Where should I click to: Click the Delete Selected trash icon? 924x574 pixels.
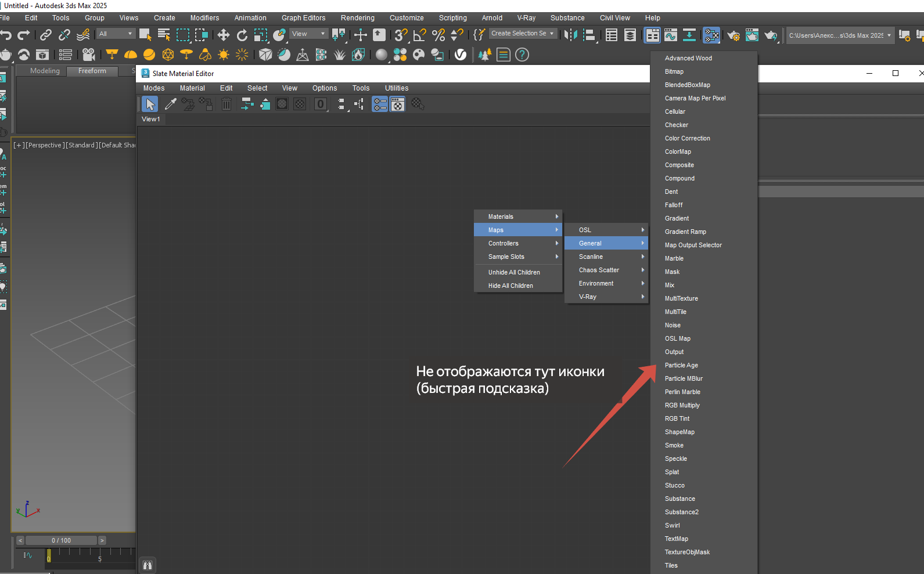tap(226, 104)
